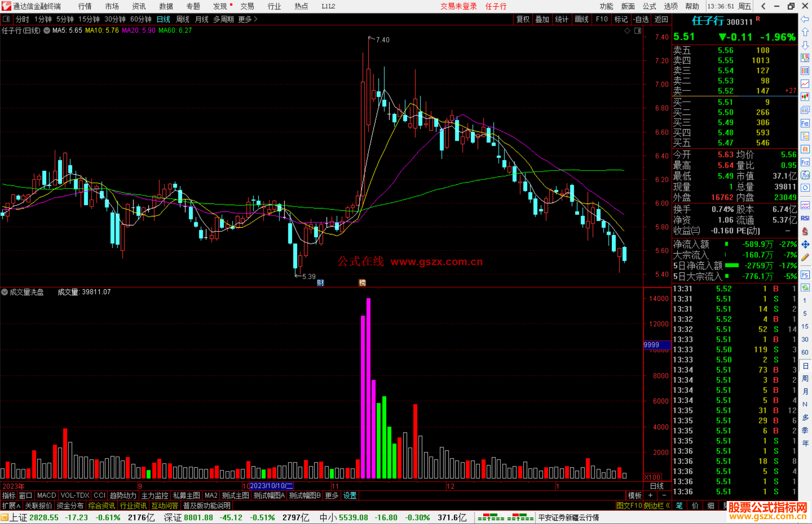Screen dimensions: 812x524
Task: Expand the 扩展 panel at bottom left
Action: [11, 506]
